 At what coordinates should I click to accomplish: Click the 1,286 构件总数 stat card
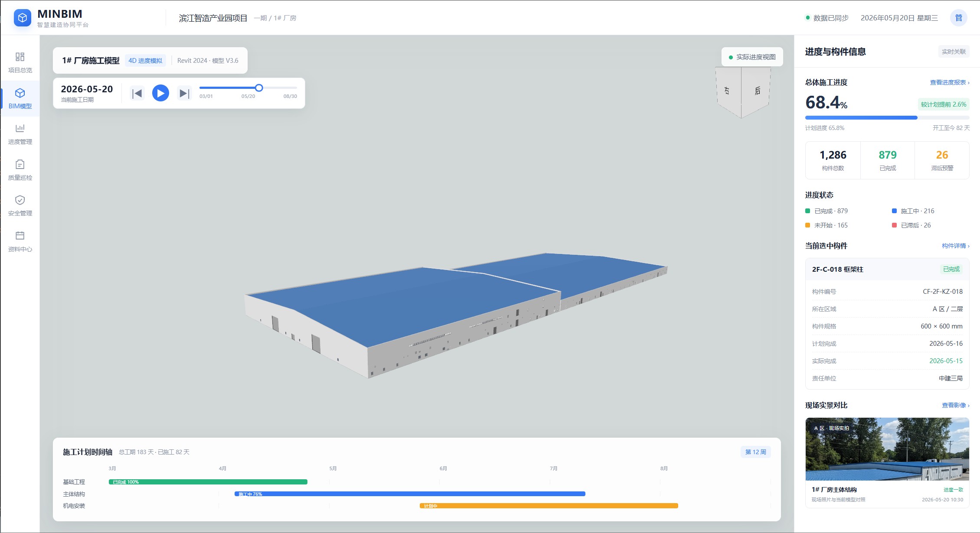[833, 160]
